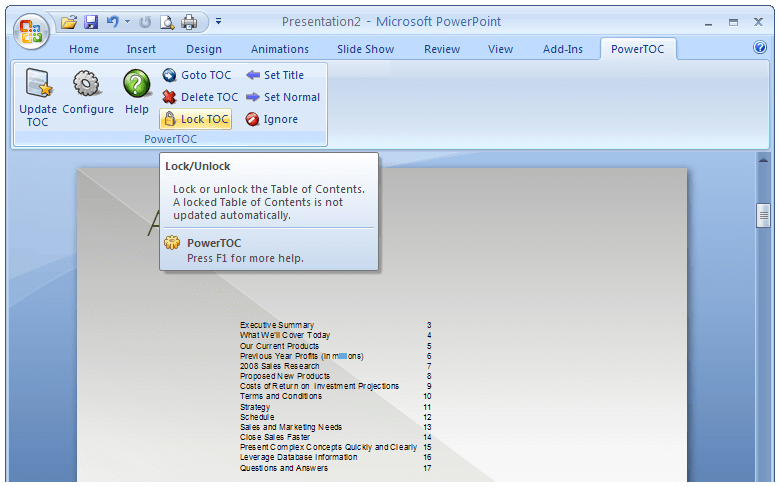Open the Slide Show tab
780x487 pixels.
[x=365, y=49]
